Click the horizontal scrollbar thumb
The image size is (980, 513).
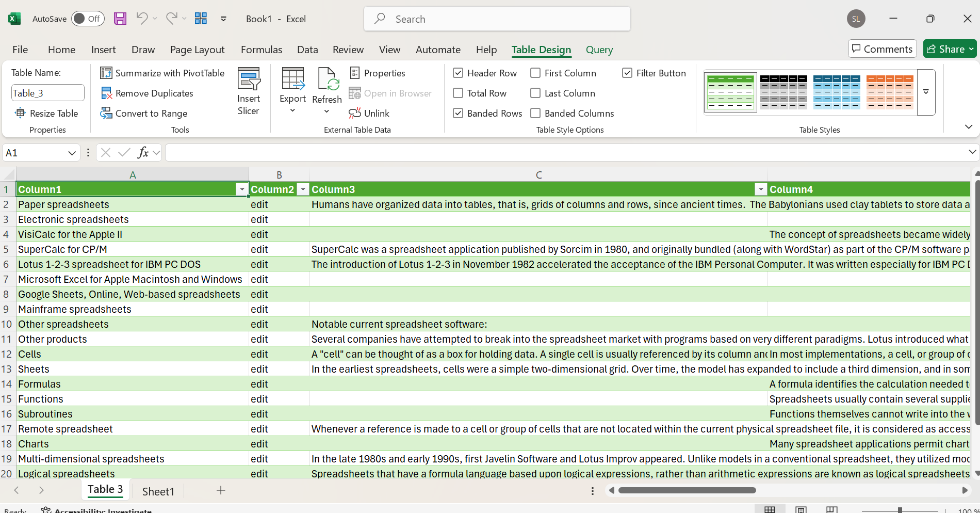click(687, 490)
